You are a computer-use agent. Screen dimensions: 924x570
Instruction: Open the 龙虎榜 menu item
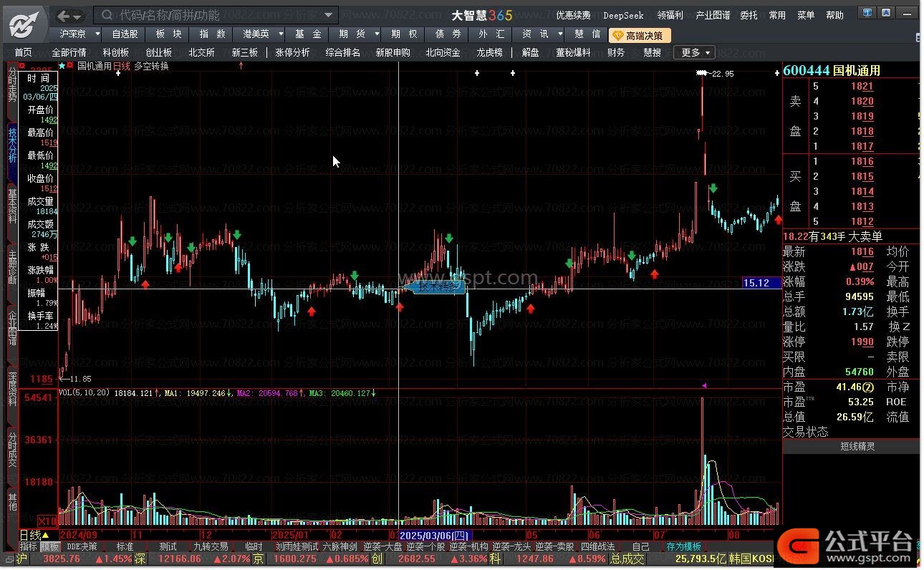pos(489,52)
